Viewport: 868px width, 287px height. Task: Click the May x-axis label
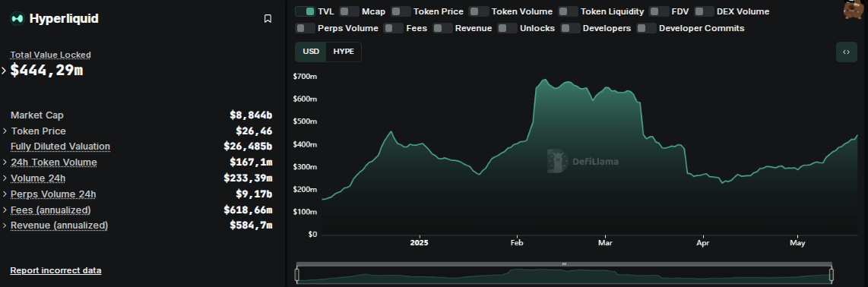pos(797,243)
